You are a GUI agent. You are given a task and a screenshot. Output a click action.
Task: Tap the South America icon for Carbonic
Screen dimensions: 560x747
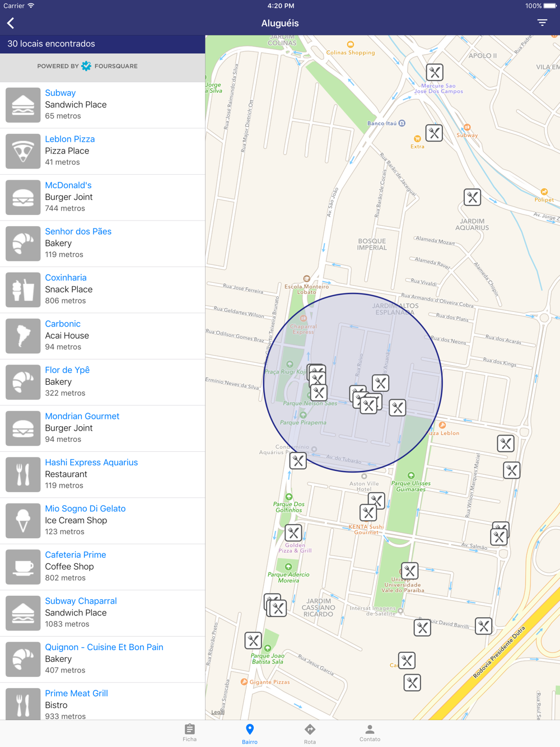point(23,336)
